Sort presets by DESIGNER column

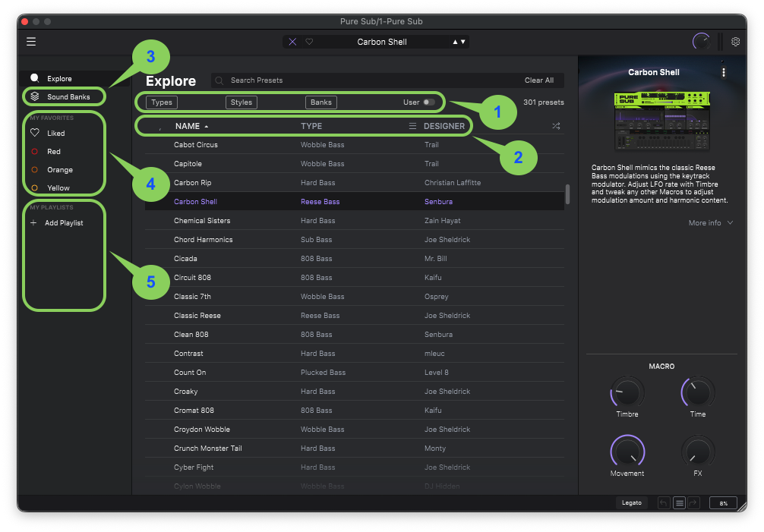(x=444, y=126)
